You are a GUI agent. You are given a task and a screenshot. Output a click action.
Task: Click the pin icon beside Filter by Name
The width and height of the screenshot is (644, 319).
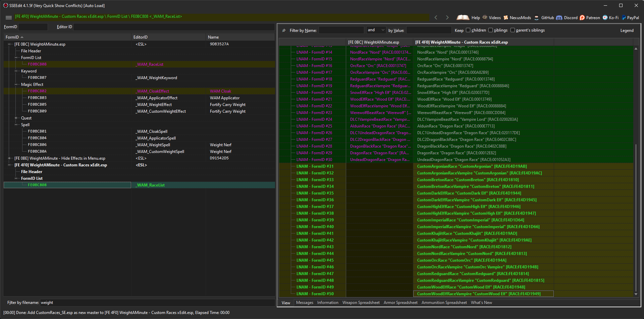(284, 30)
